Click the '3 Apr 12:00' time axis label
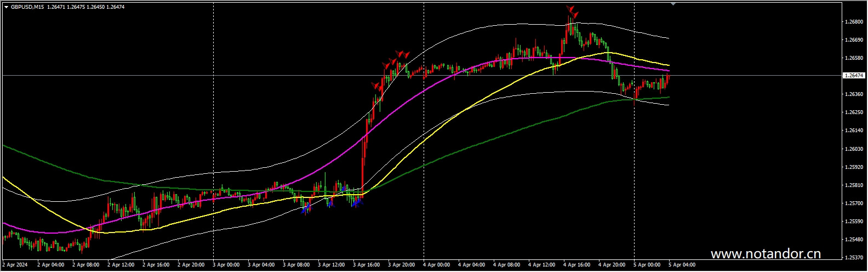This screenshot has width=868, height=272. click(331, 265)
